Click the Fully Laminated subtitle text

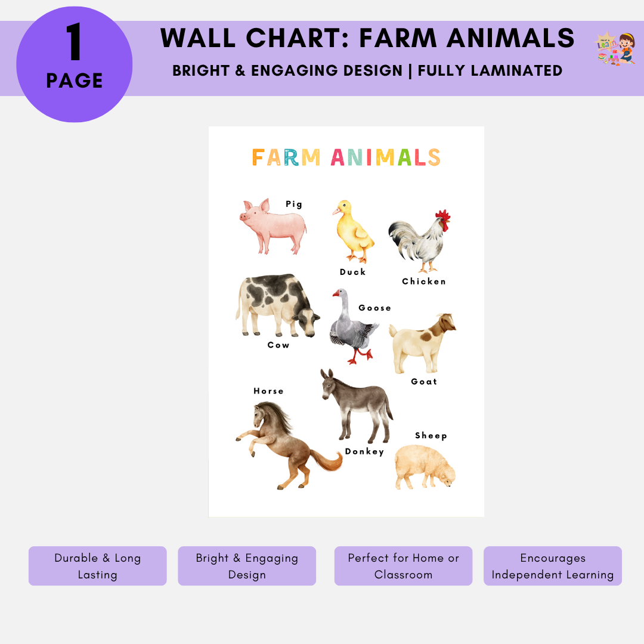click(490, 70)
